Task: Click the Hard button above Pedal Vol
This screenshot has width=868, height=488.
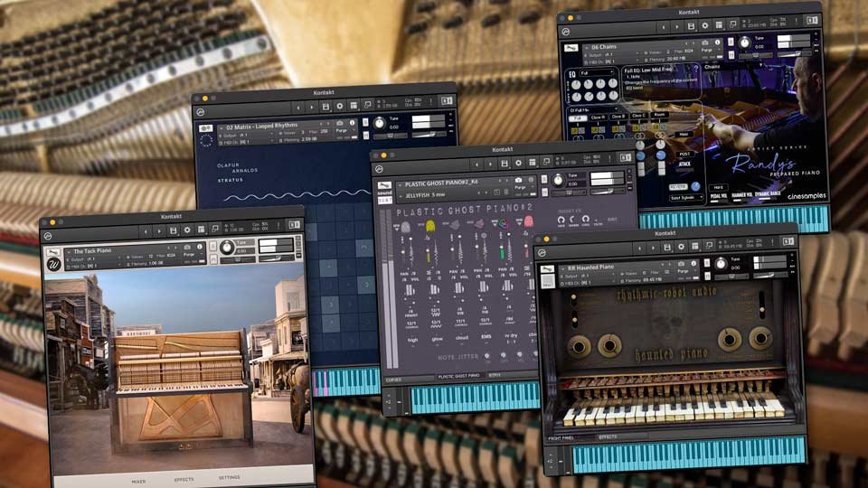Action: (718, 187)
